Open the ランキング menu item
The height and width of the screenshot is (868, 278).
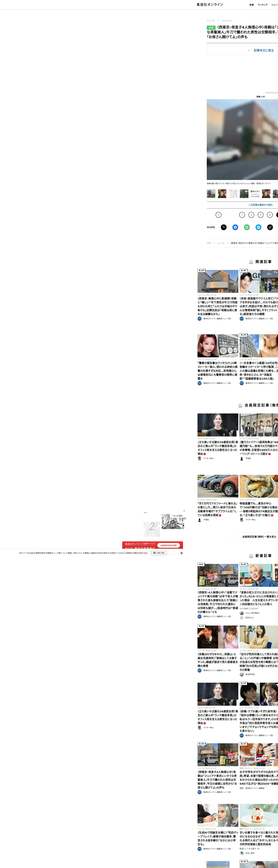(263, 5)
